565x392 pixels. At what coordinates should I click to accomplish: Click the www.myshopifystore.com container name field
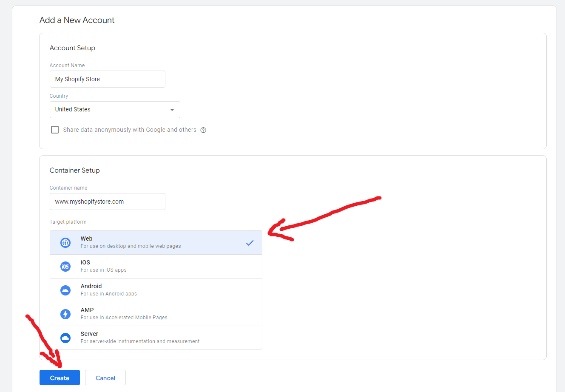(x=107, y=202)
